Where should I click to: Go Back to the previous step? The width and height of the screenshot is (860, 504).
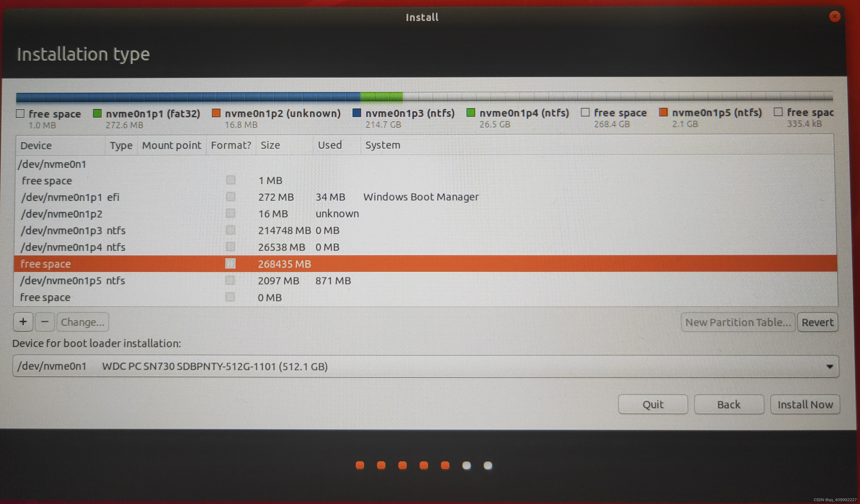coord(729,404)
